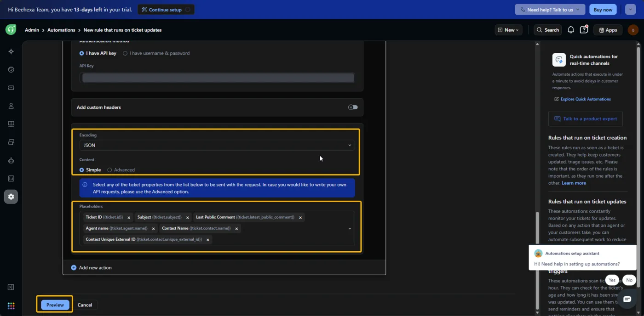Image resolution: width=644 pixels, height=316 pixels.
Task: Click 'Rules that run on ticket updates' heading
Action: coord(587,202)
